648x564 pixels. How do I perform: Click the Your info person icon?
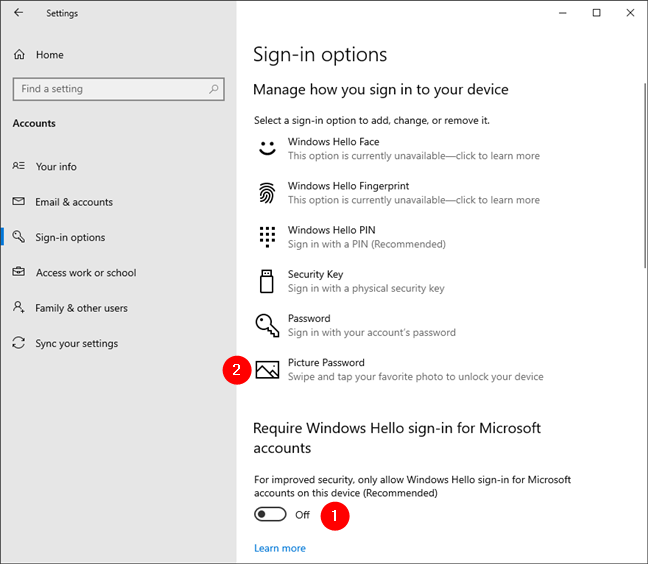[x=19, y=166]
